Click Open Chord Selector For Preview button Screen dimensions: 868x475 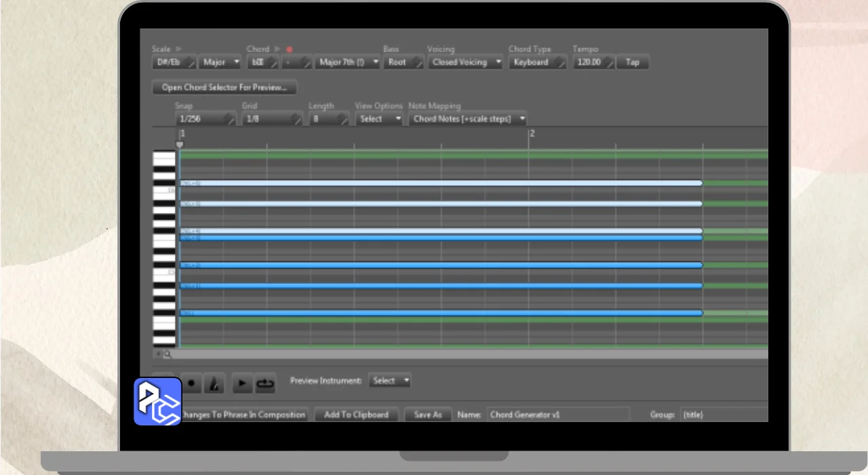224,88
